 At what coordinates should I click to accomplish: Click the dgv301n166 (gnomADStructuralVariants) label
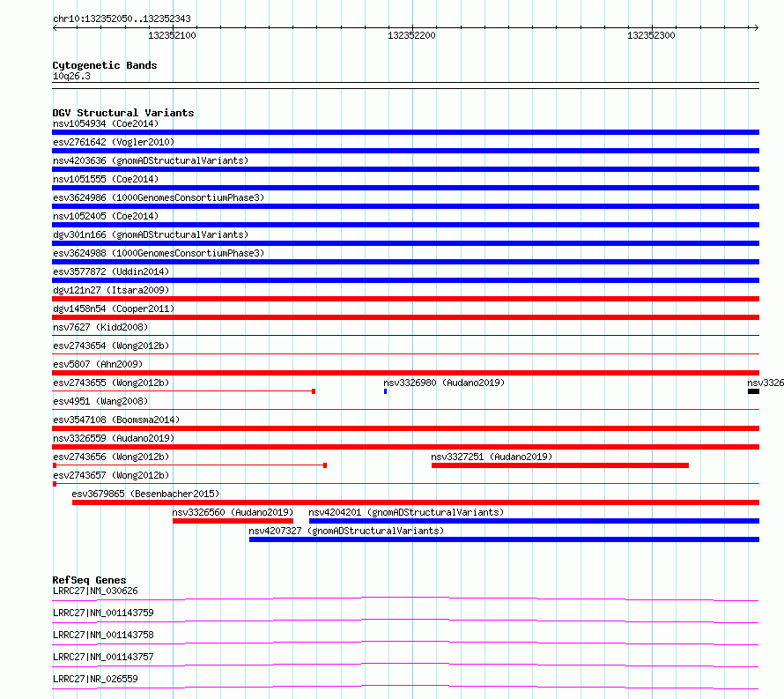151,234
